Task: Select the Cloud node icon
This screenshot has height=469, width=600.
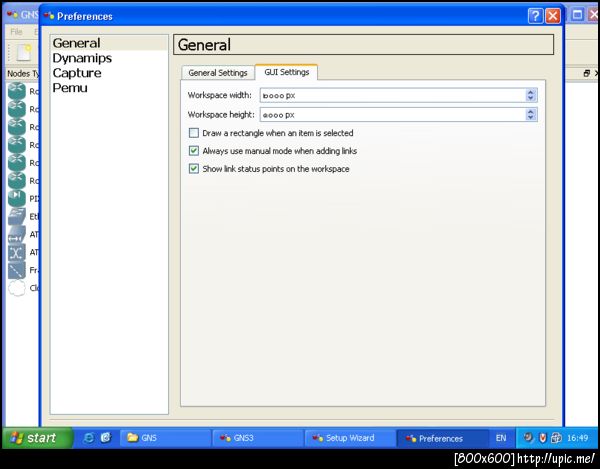Action: (x=17, y=288)
